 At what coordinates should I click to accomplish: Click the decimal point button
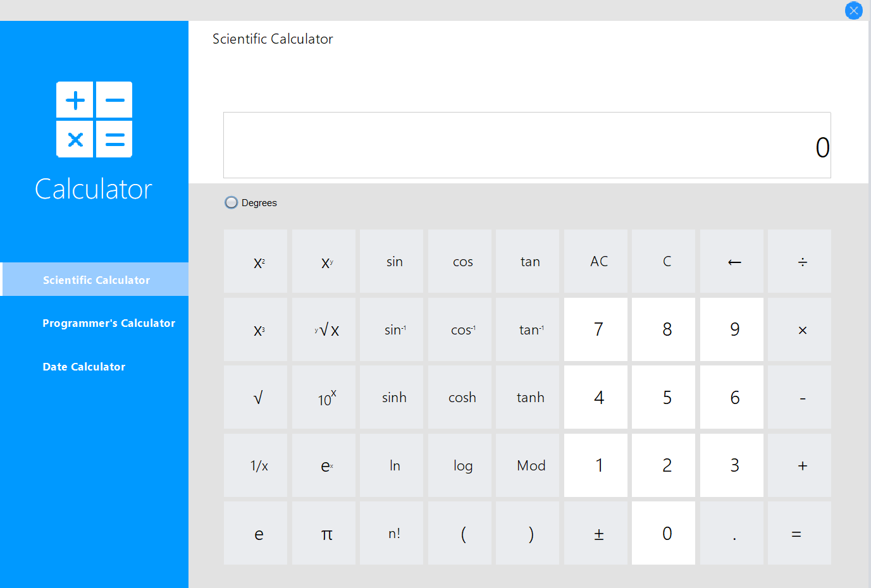pyautogui.click(x=732, y=533)
